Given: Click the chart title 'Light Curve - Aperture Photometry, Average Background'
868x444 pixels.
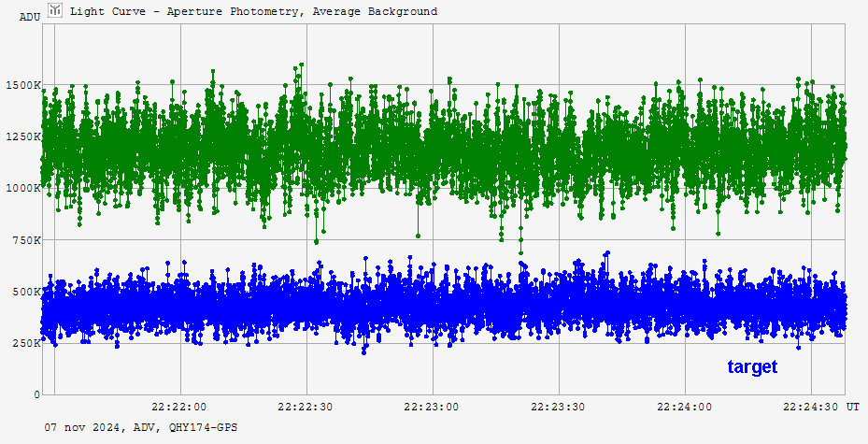Looking at the screenshot, I should coord(253,11).
